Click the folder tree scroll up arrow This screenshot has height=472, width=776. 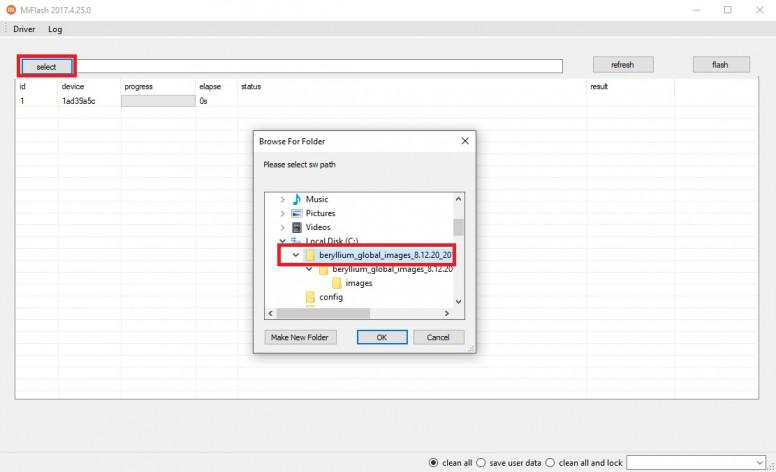[458, 199]
